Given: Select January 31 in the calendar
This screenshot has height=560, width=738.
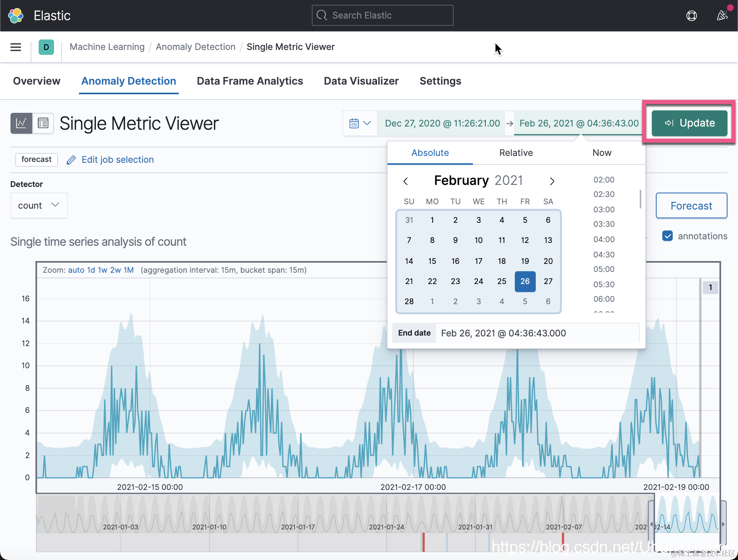Looking at the screenshot, I should pyautogui.click(x=409, y=220).
